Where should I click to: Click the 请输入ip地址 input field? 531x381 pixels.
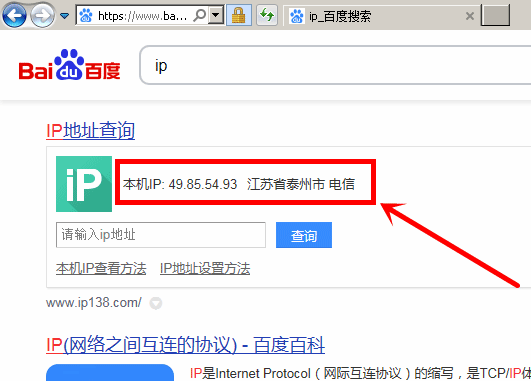point(161,235)
